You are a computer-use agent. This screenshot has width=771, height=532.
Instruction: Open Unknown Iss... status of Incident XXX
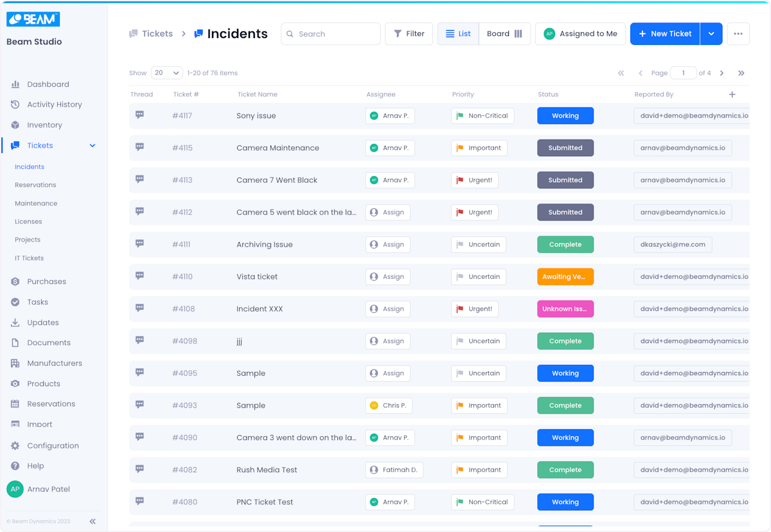565,308
